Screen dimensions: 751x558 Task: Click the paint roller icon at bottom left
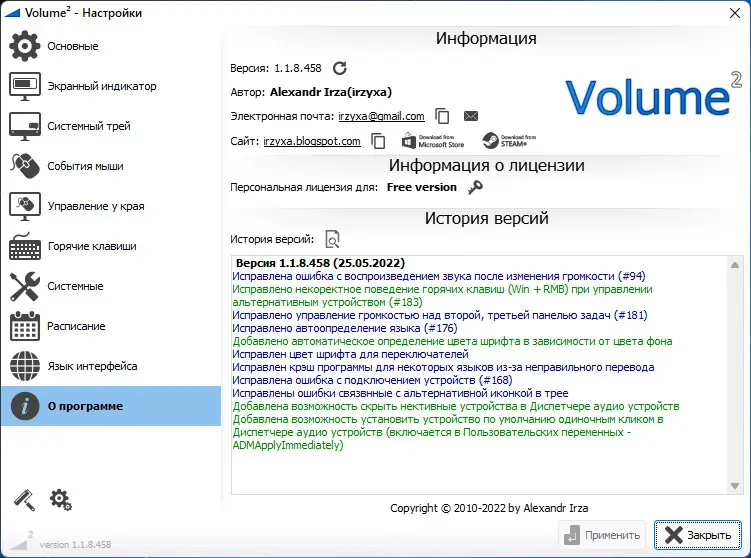[x=24, y=500]
